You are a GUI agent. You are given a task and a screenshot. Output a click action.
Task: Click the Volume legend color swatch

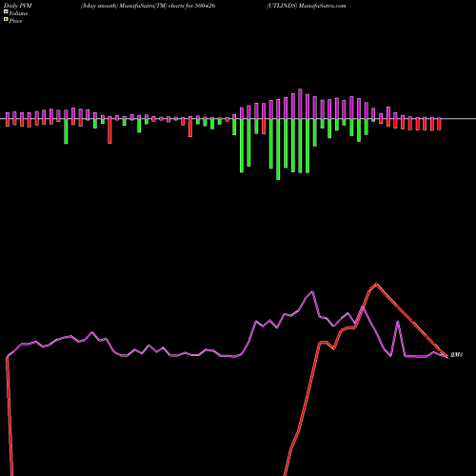(6, 12)
